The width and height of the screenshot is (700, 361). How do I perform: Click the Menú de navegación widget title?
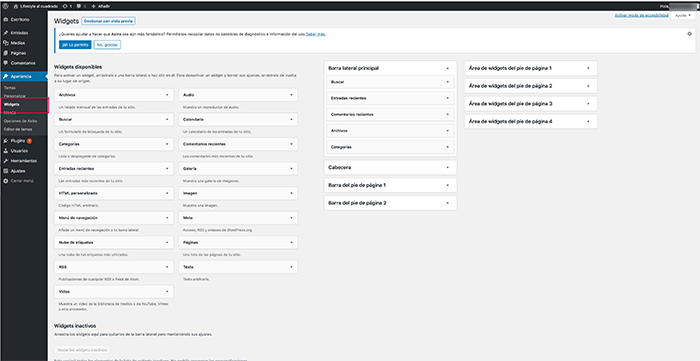(x=78, y=218)
